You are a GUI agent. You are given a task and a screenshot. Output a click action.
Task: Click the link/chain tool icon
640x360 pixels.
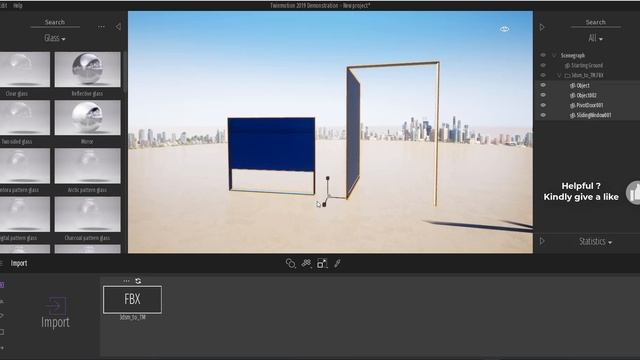(x=291, y=263)
